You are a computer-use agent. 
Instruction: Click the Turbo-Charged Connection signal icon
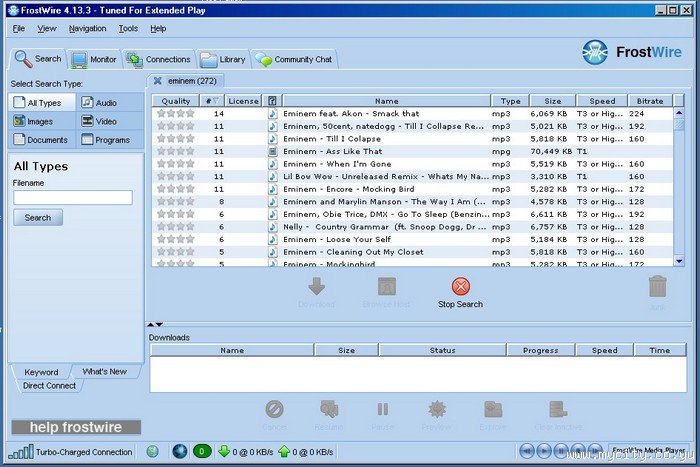point(22,452)
